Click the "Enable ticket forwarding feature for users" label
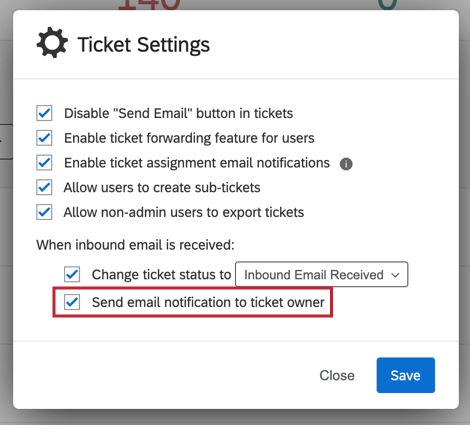Screen dimensions: 470x425 tap(189, 138)
